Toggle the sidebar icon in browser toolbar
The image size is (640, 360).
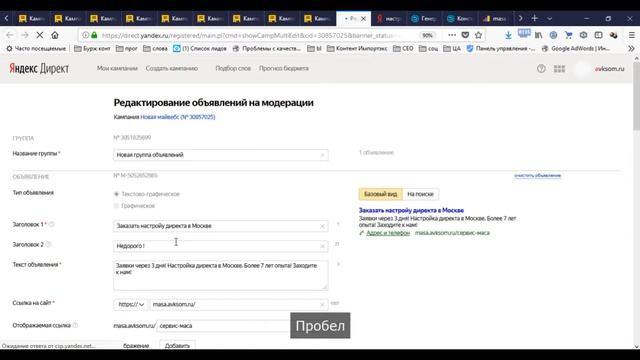pos(598,35)
